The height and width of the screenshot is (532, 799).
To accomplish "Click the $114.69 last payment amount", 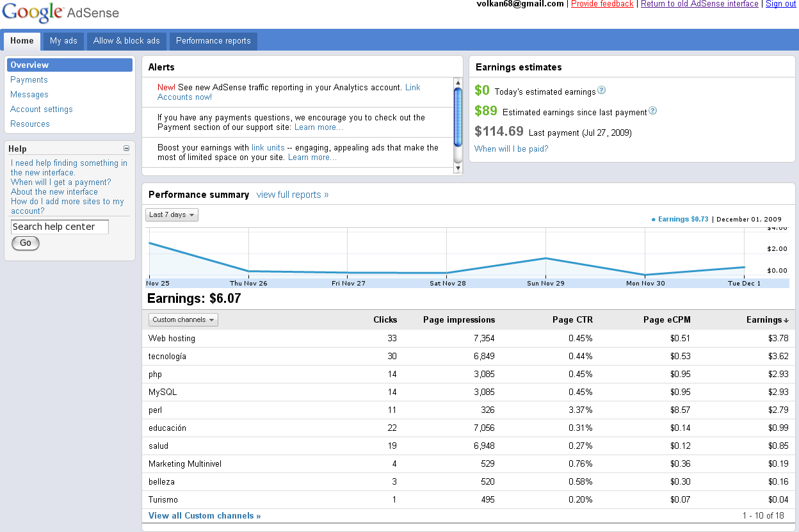I will coord(499,131).
